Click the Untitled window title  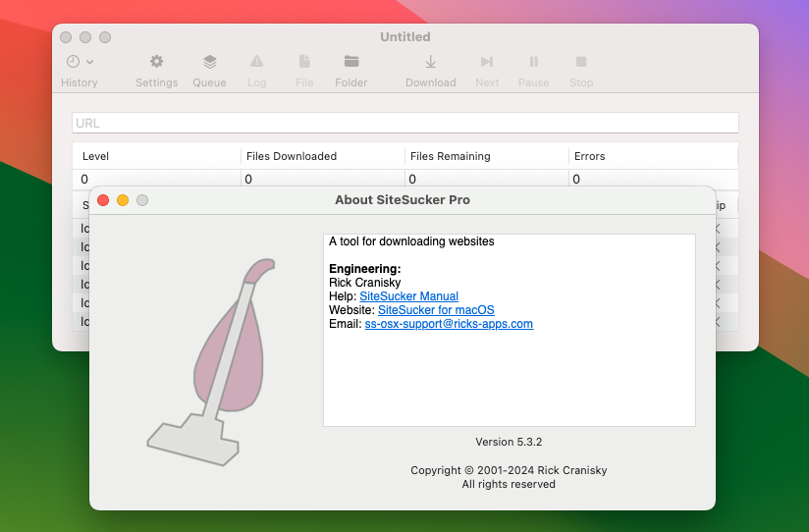(405, 36)
